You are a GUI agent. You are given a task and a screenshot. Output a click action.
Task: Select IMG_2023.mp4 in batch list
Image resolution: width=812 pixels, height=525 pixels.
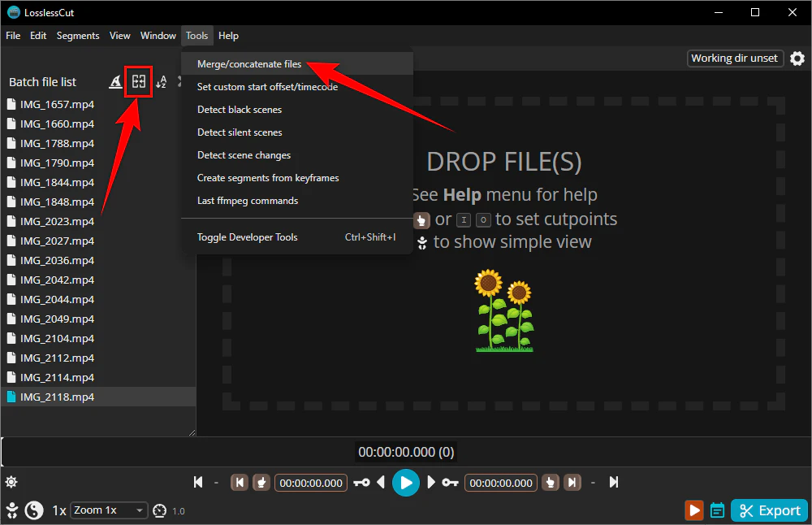[x=98, y=221]
